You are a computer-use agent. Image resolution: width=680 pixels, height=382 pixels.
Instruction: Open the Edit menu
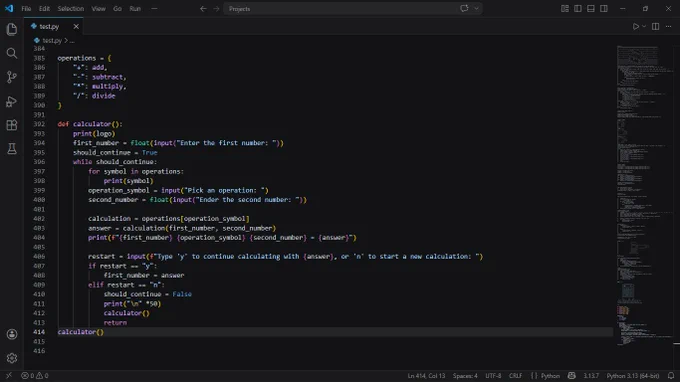point(44,9)
